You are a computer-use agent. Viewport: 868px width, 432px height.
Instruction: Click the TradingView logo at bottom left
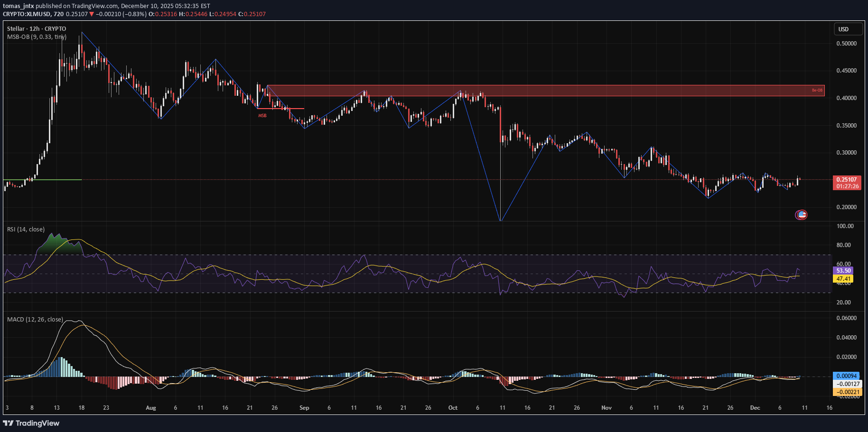coord(31,423)
